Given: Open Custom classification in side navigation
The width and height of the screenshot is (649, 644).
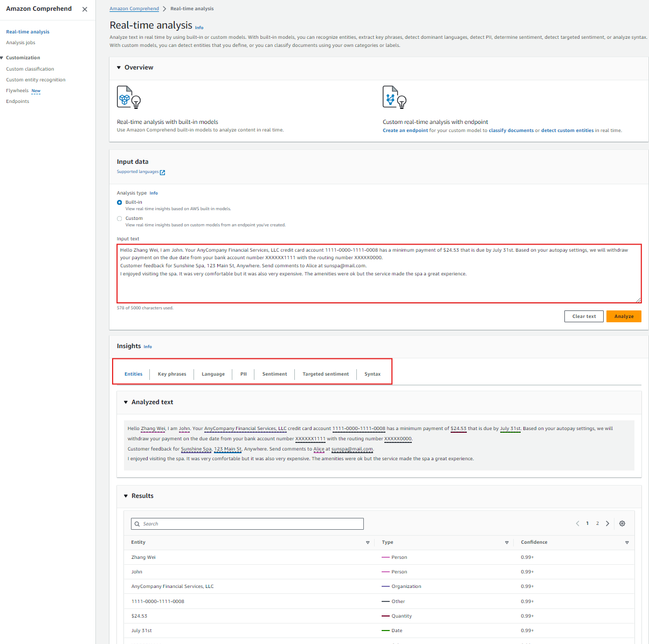Looking at the screenshot, I should click(30, 69).
